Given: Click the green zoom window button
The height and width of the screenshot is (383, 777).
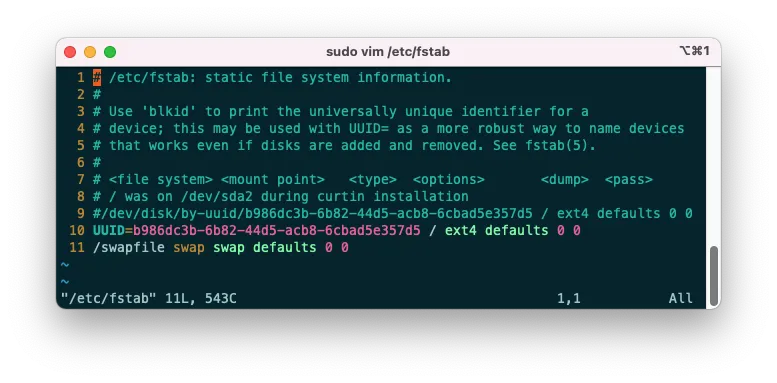Looking at the screenshot, I should (x=110, y=52).
